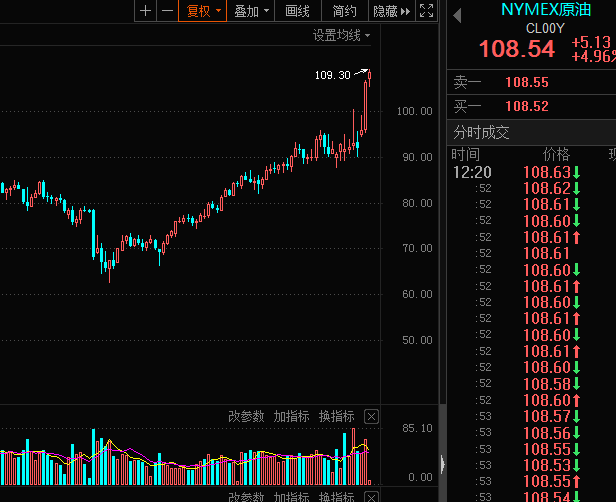The width and height of the screenshot is (616, 502).
Task: Click the 109.30 high price marker
Action: coord(332,75)
